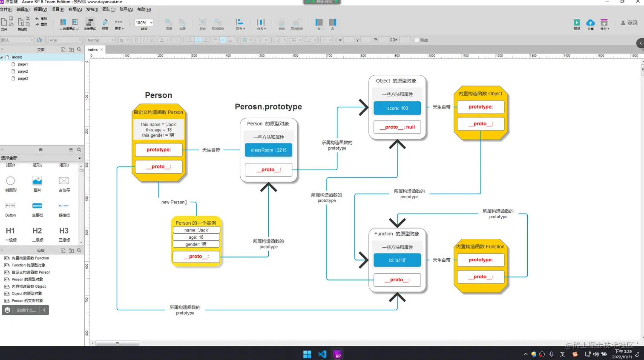Select the 'Person 的原型对象' master
This screenshot has height=360, width=644.
[27, 280]
